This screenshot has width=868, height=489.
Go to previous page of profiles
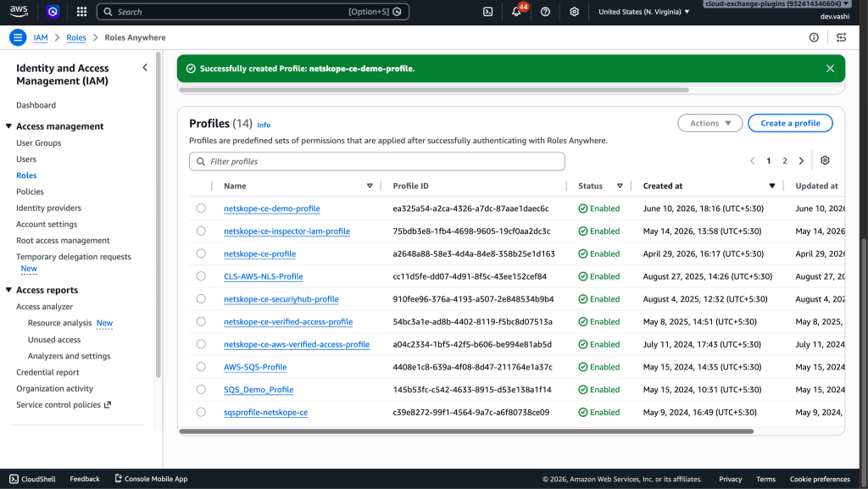click(753, 161)
